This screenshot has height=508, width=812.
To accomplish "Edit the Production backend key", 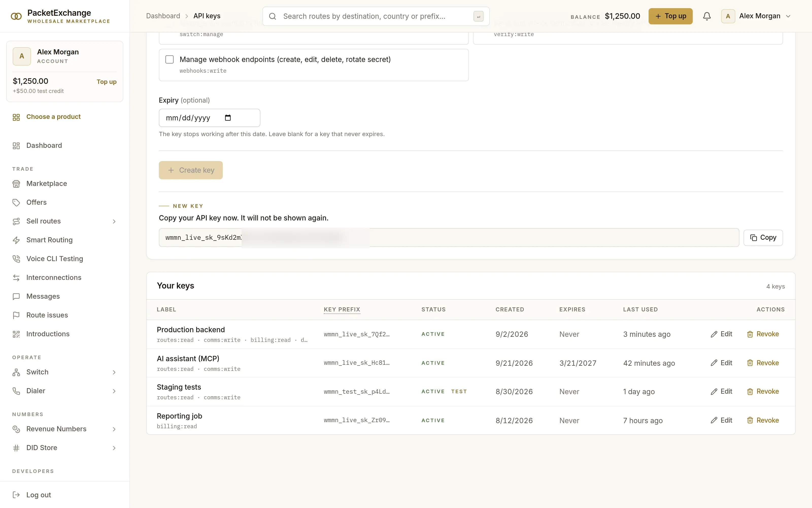I will (x=721, y=334).
